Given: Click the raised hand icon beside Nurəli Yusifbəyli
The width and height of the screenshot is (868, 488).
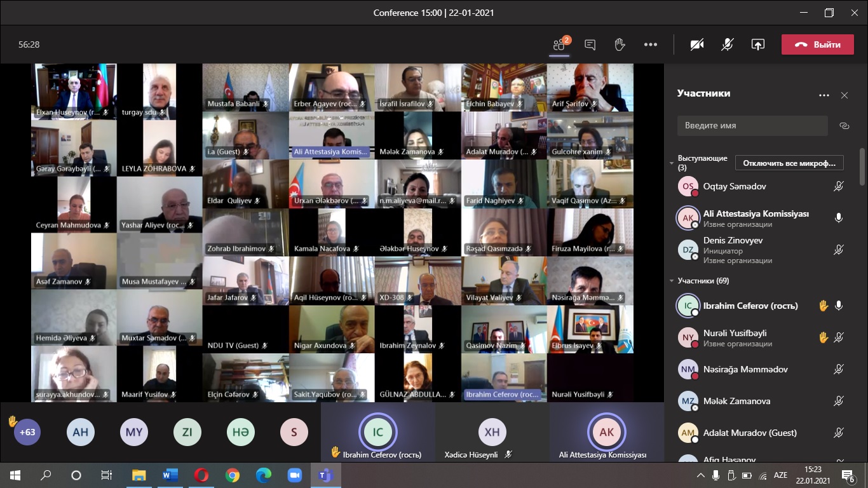Looking at the screenshot, I should click(x=824, y=337).
